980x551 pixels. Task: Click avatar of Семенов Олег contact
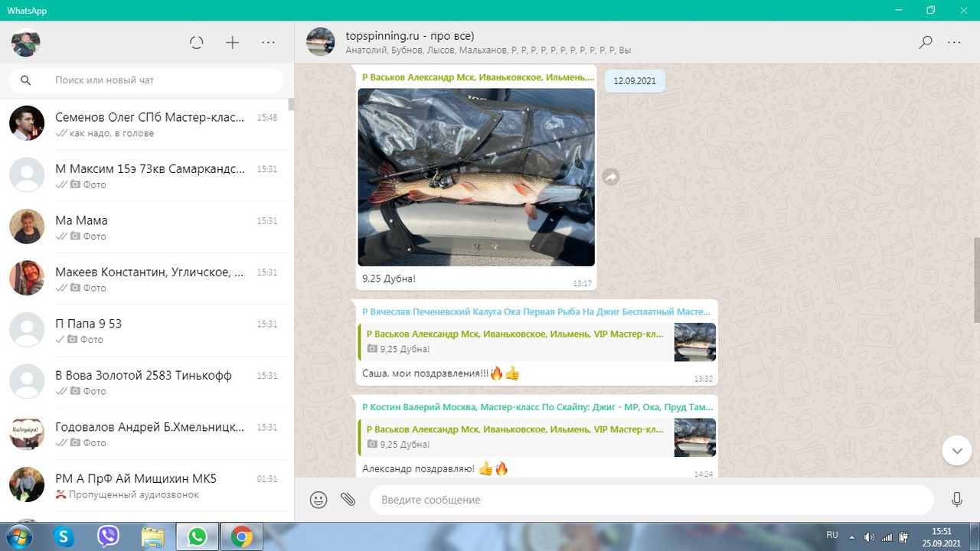27,123
